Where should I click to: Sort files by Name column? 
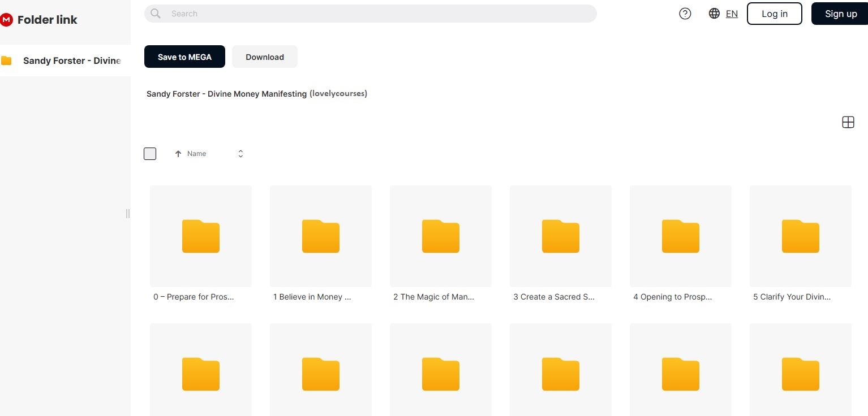pos(197,154)
